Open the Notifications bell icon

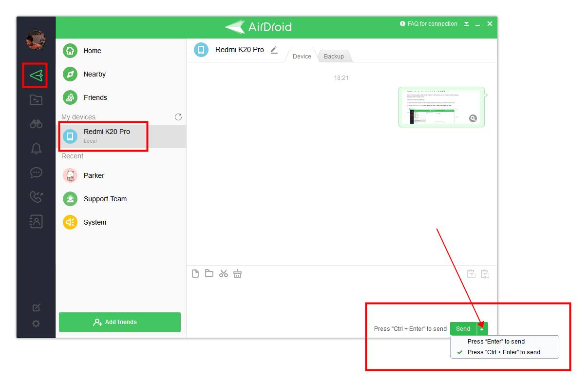point(36,148)
